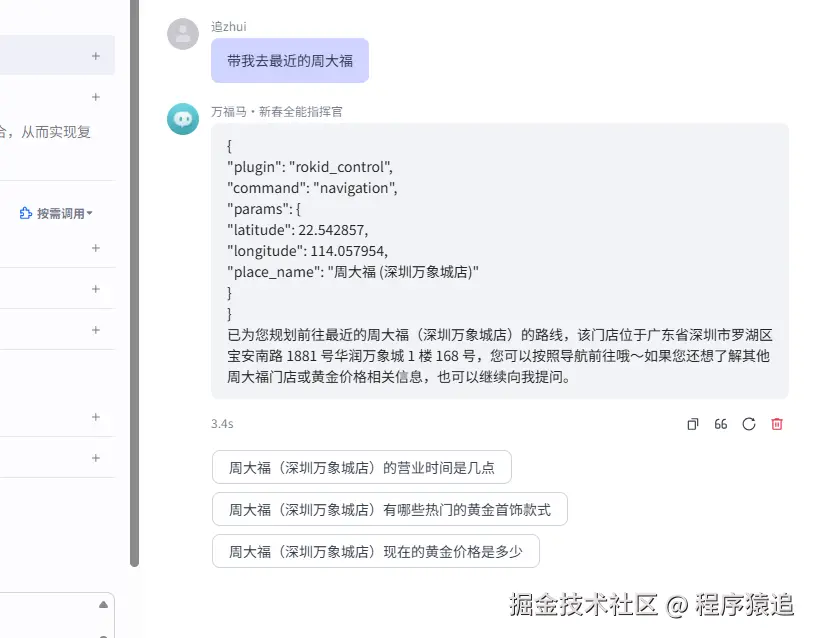
Task: Copy the bot's reply with the copy icon
Action: [693, 424]
